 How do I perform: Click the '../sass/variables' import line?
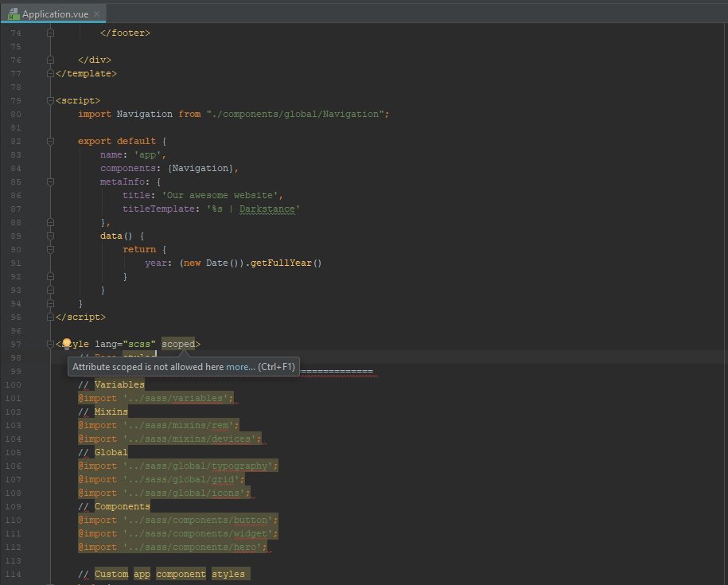[156, 398]
